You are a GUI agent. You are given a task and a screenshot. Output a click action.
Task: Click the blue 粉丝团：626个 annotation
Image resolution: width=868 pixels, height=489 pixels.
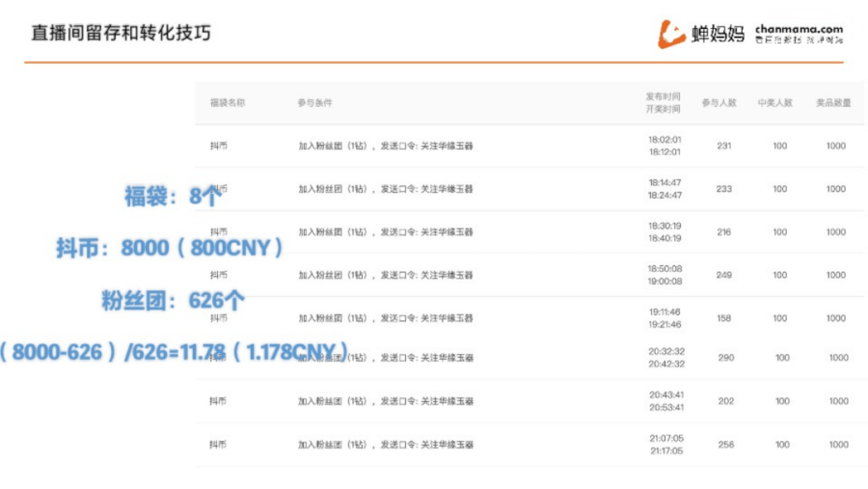click(174, 300)
